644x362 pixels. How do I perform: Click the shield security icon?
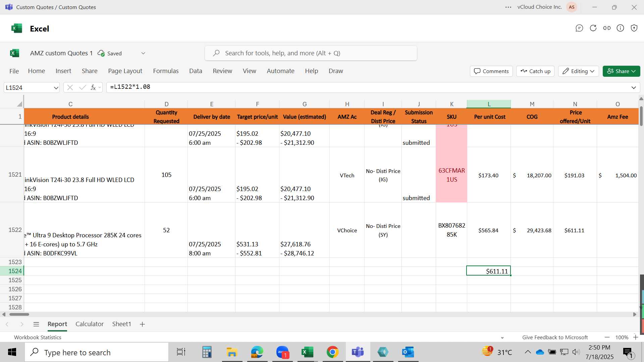coord(634,28)
